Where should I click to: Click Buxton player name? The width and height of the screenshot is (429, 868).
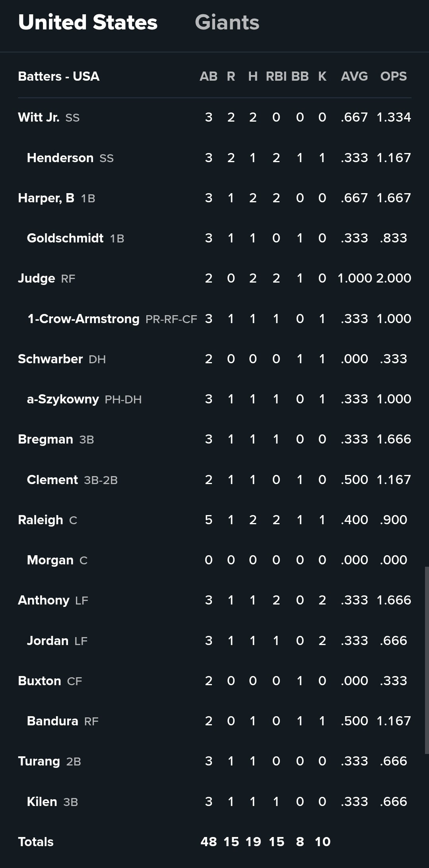[x=40, y=681]
